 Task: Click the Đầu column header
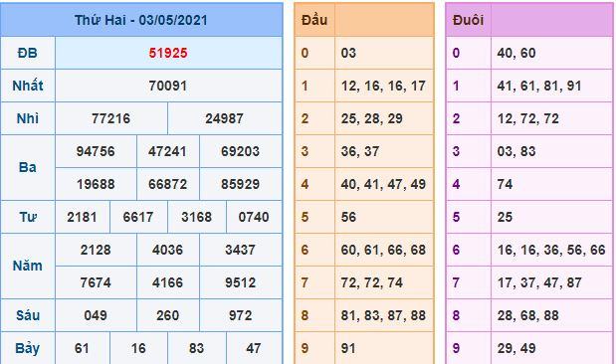point(314,20)
